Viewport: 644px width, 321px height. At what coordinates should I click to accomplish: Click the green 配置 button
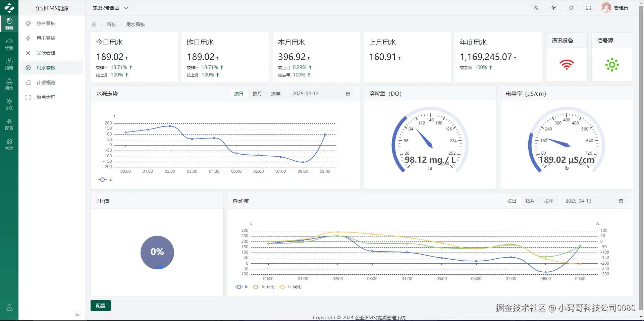[101, 306]
